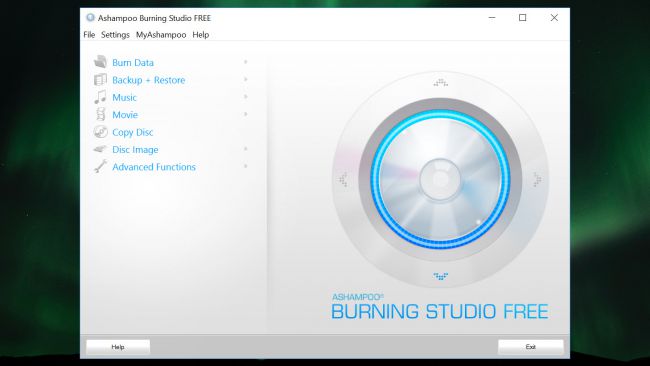Click the Advanced Functions wrench icon

[100, 167]
